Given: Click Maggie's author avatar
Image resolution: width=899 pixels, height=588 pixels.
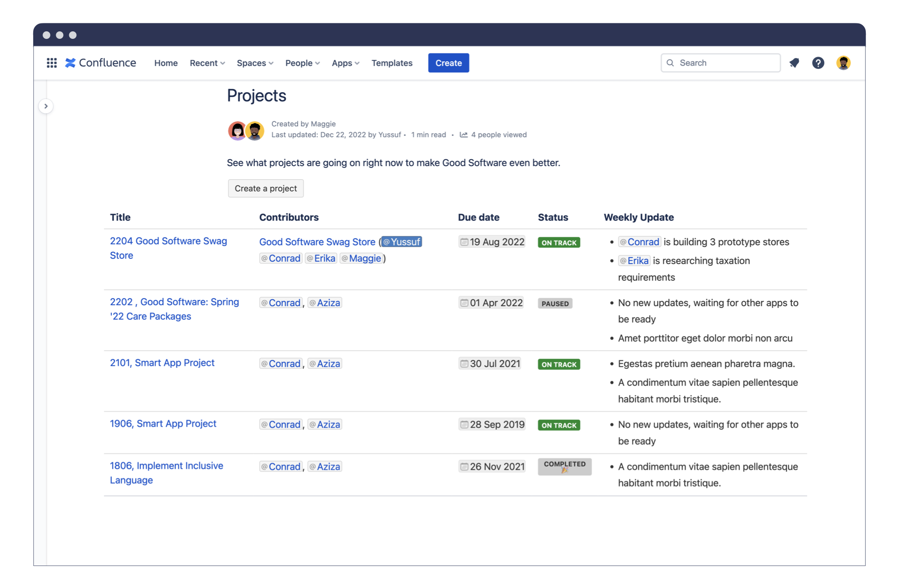Looking at the screenshot, I should point(237,131).
